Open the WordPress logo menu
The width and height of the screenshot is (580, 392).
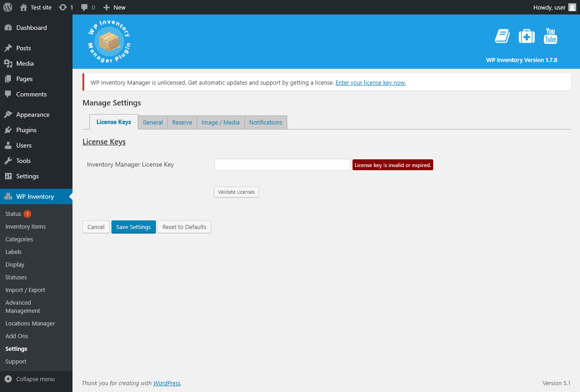8,7
